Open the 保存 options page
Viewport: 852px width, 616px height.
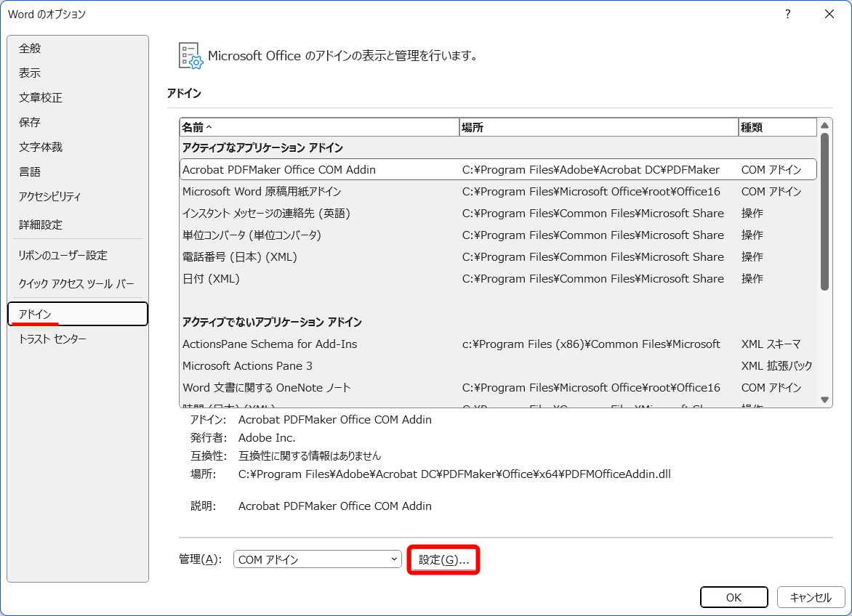point(29,122)
